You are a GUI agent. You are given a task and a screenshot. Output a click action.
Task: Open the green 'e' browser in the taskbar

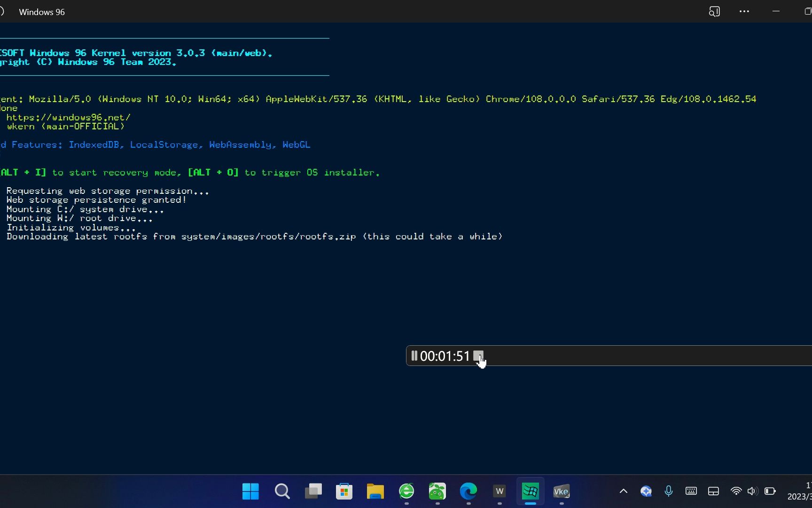[x=406, y=492]
